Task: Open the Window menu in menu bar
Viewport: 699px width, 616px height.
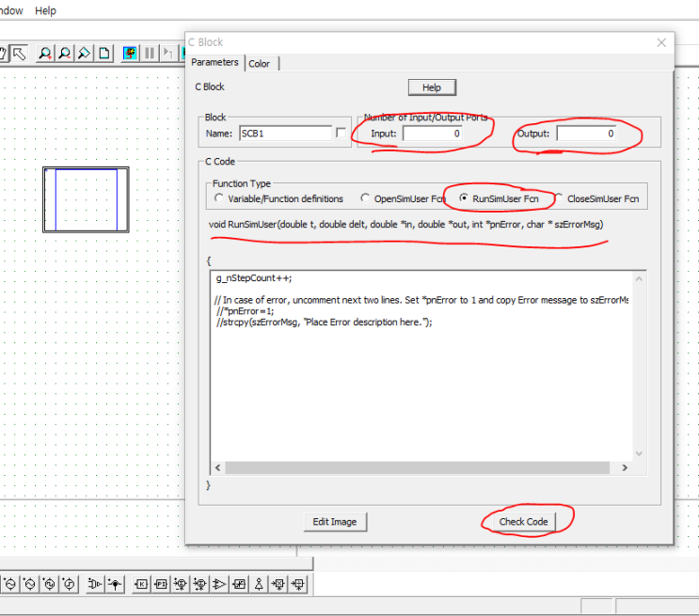Action: coord(10,10)
